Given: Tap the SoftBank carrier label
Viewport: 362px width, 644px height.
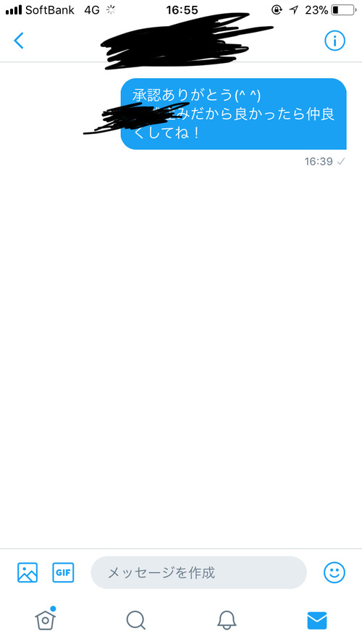Looking at the screenshot, I should [50, 10].
